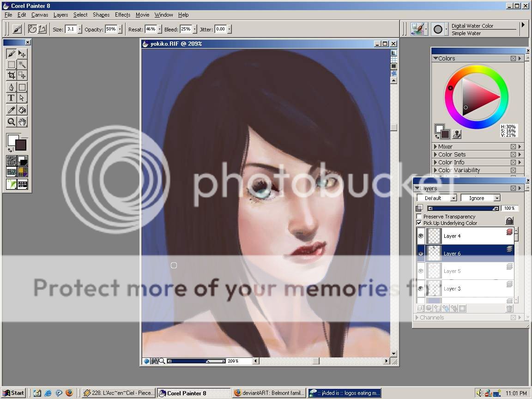Viewport: 532px width, 399px height.
Task: Select the Magnifier tool
Action: coord(11,121)
